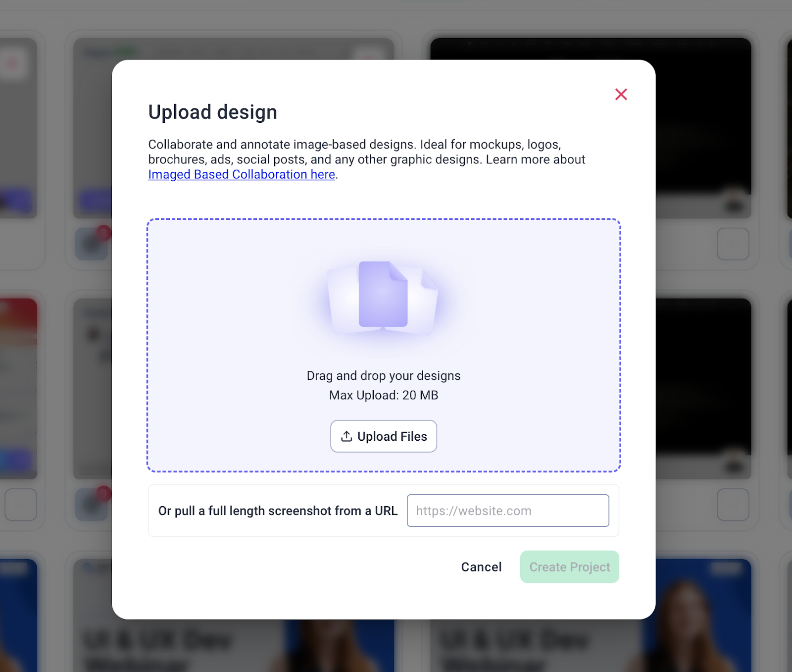Toggle the checkbox beneath the left project card
Screen dimensions: 792x672
pyautogui.click(x=22, y=505)
